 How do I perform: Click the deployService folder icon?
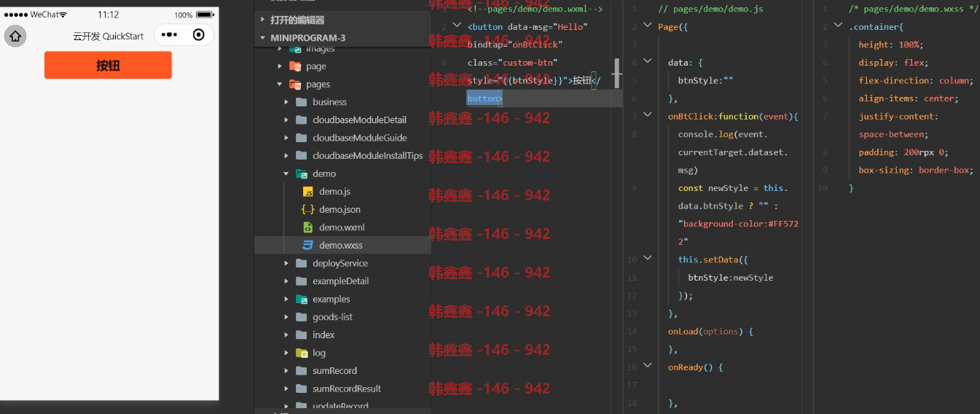(x=302, y=263)
